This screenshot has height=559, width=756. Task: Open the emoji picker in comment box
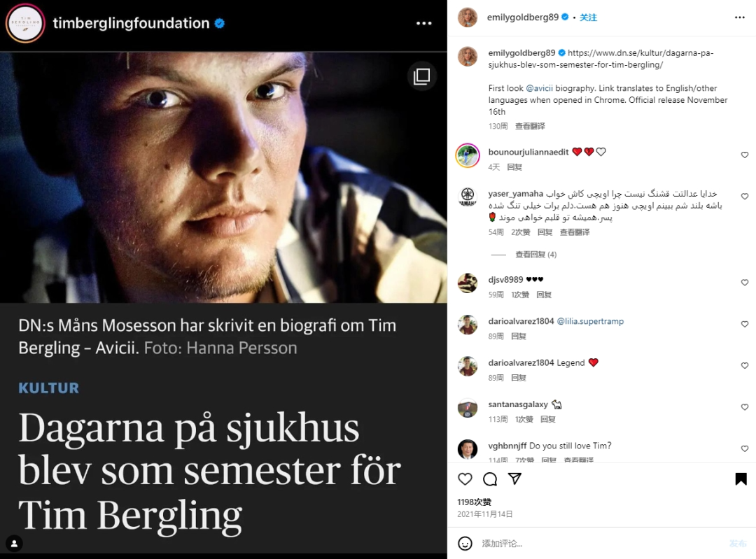click(x=465, y=544)
